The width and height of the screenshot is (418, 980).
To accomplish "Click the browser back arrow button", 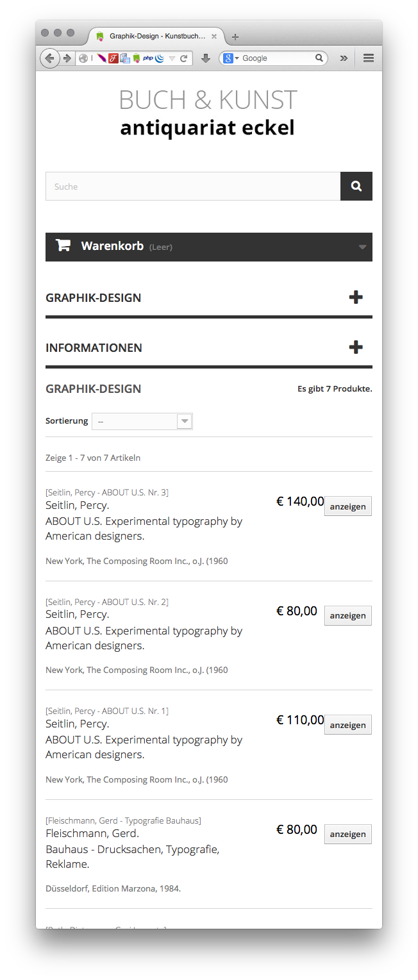I will click(x=49, y=58).
